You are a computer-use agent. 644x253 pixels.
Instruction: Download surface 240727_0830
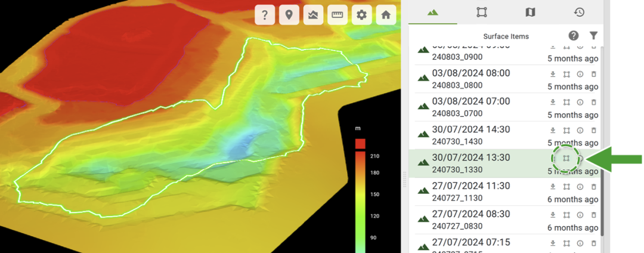coord(553,215)
